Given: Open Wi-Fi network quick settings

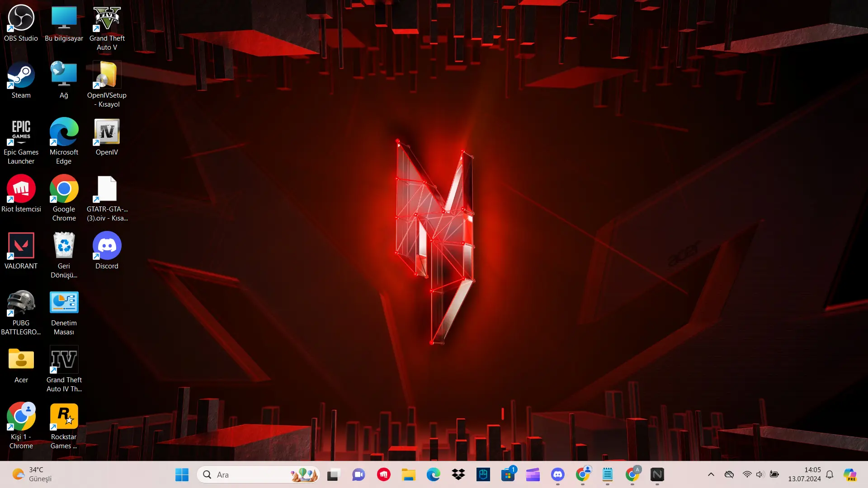Looking at the screenshot, I should coord(747,474).
